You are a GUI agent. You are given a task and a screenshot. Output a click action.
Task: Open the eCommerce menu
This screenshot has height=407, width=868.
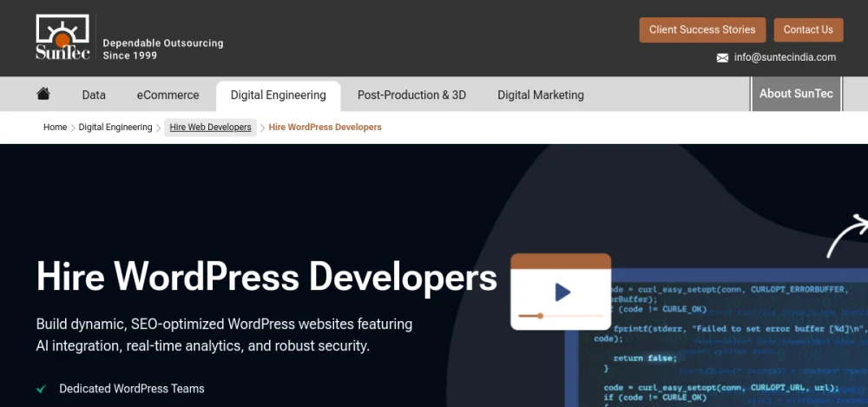[168, 95]
